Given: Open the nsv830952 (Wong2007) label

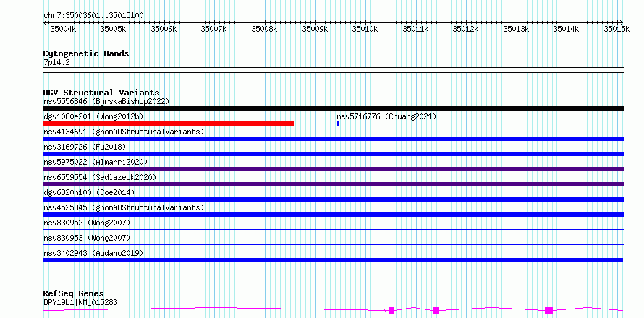Looking at the screenshot, I should tap(87, 223).
